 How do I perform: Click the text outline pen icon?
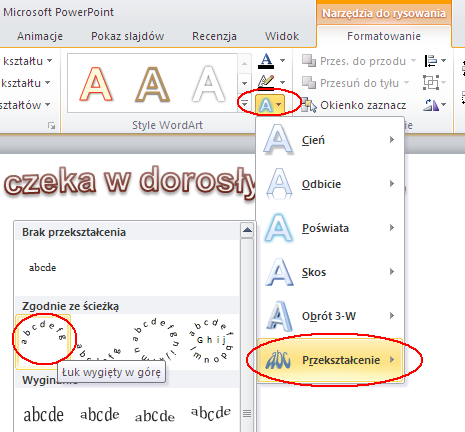click(x=266, y=82)
